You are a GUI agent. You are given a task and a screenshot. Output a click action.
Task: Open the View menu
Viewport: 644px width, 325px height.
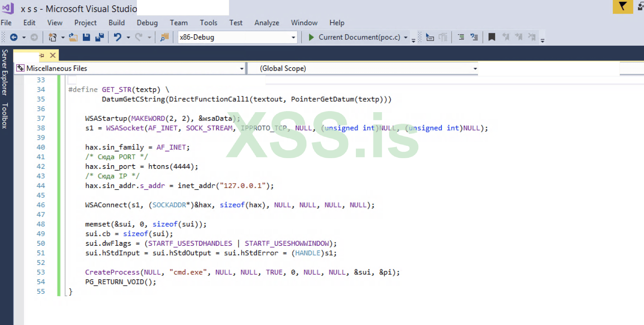(x=55, y=22)
